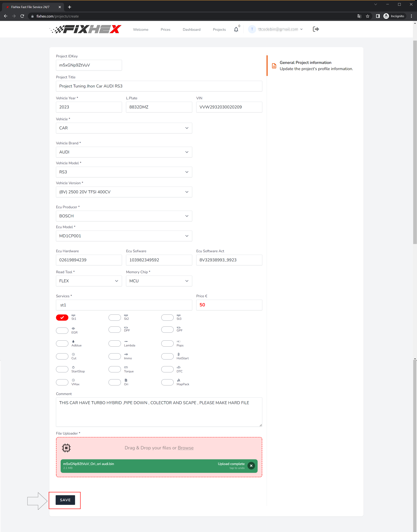Enable the Lambda toggle
Viewport: 417px width, 532px height.
tap(115, 343)
